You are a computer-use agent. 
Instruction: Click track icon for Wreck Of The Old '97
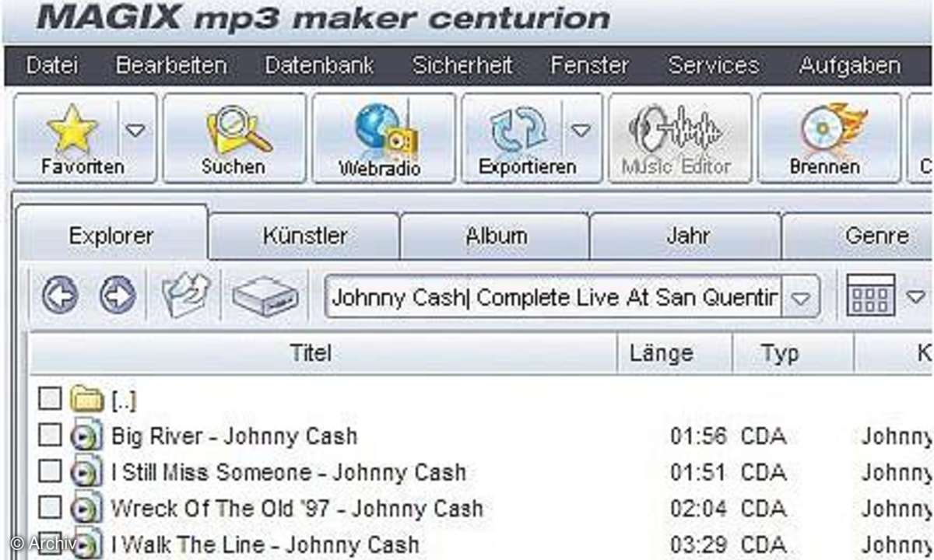click(x=86, y=509)
